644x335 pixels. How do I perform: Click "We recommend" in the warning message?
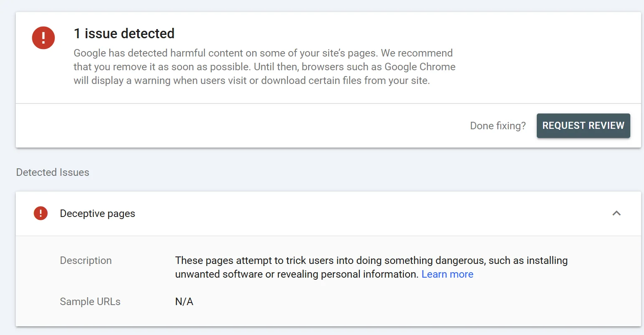(417, 53)
